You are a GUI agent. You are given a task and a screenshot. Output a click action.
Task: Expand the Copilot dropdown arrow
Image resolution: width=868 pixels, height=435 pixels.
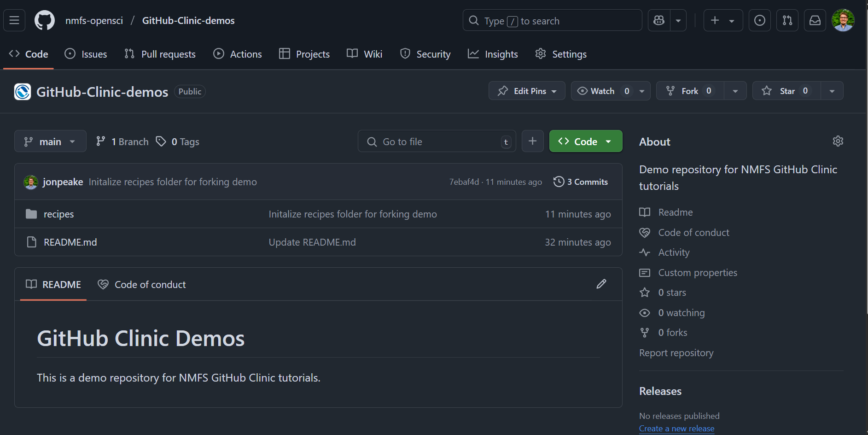(x=678, y=20)
